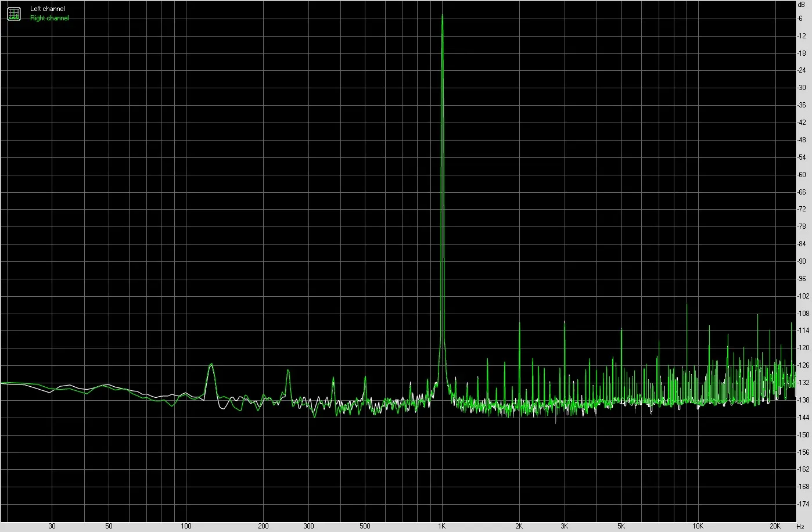Click the "-132" dB axis value
812x532 pixels.
803,383
